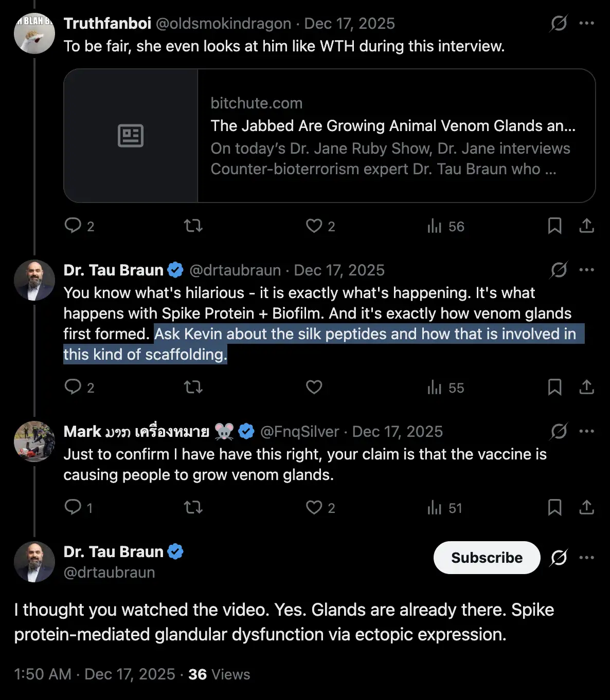Like Dr. Tau Braun's venom glands reply

tap(314, 387)
